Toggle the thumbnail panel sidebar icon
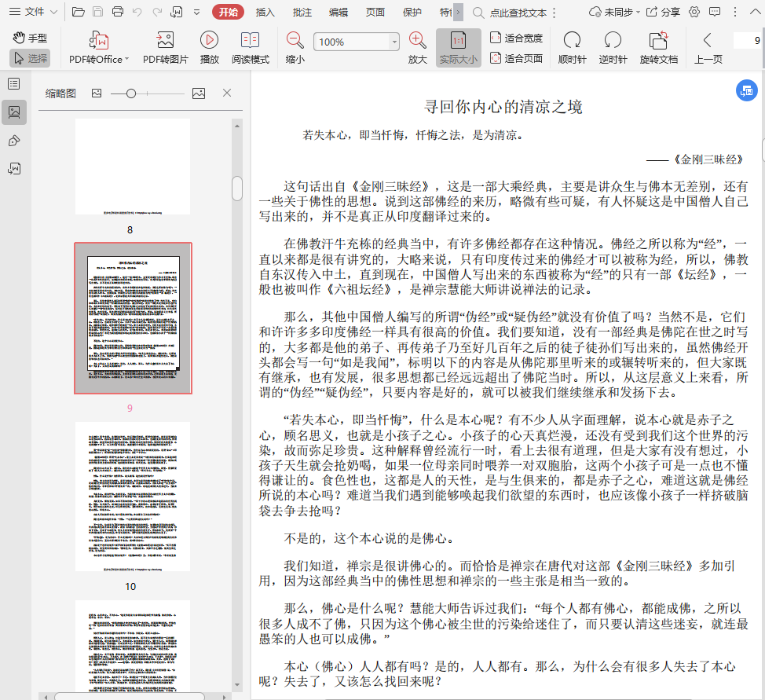The image size is (765, 700). (x=14, y=112)
